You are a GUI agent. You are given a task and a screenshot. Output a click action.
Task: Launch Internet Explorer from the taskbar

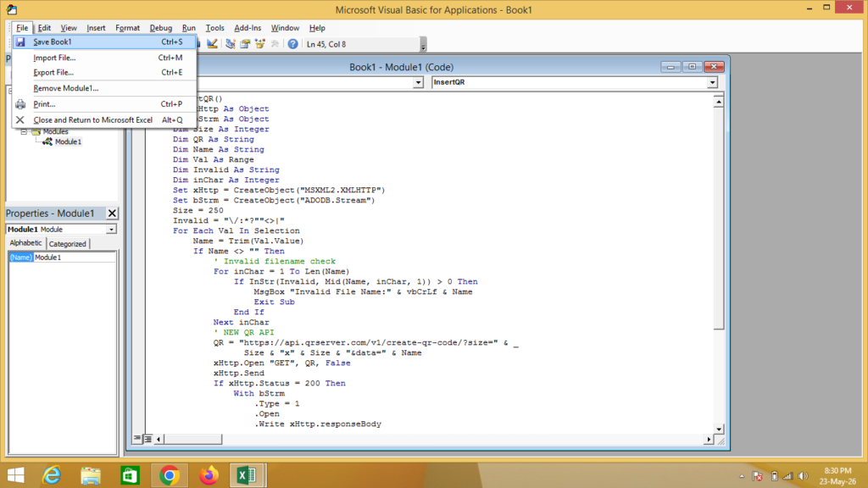click(x=52, y=475)
